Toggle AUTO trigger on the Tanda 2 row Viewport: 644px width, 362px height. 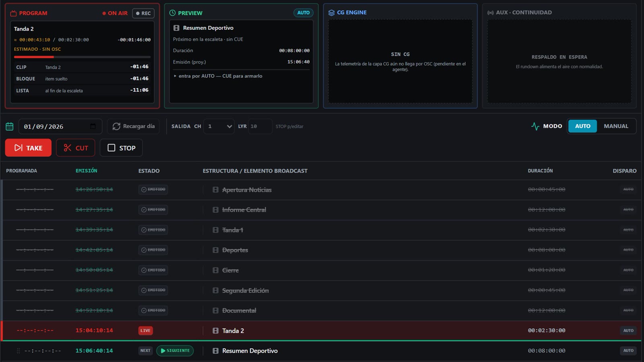coord(628,331)
